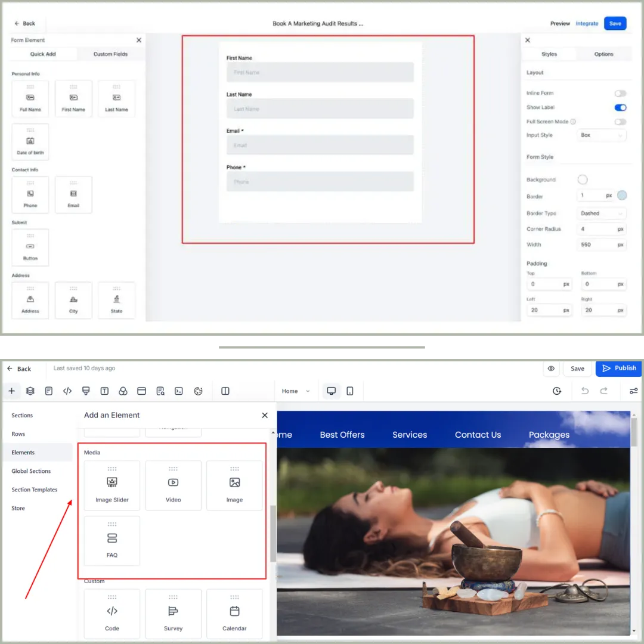Open Section Templates in the sidebar
The image size is (644, 644).
pyautogui.click(x=35, y=490)
